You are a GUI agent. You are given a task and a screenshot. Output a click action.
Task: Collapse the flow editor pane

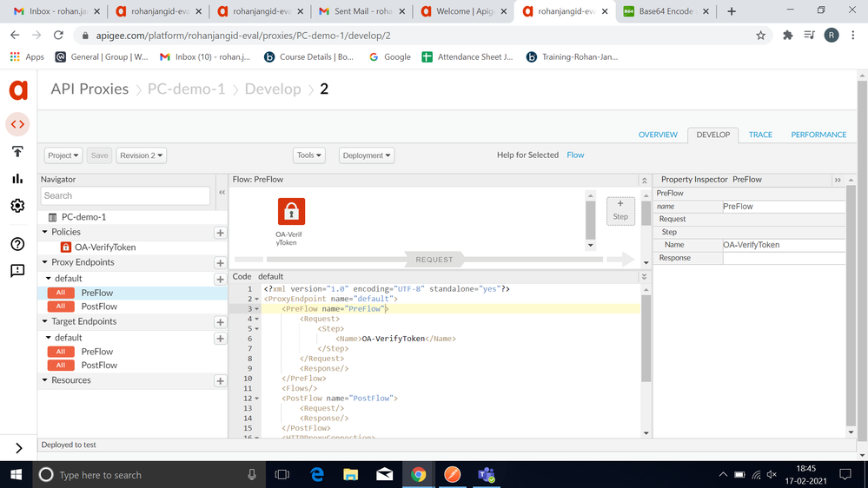point(645,181)
